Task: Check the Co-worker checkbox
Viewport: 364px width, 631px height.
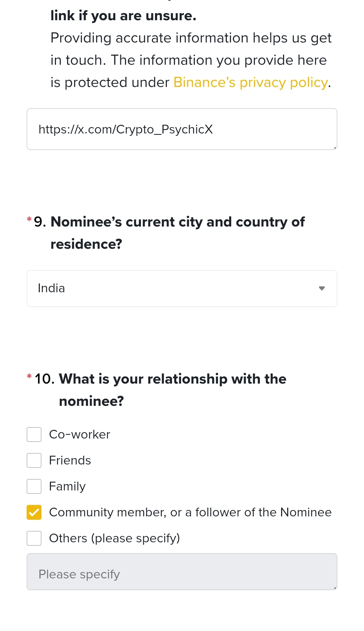Action: 34,434
